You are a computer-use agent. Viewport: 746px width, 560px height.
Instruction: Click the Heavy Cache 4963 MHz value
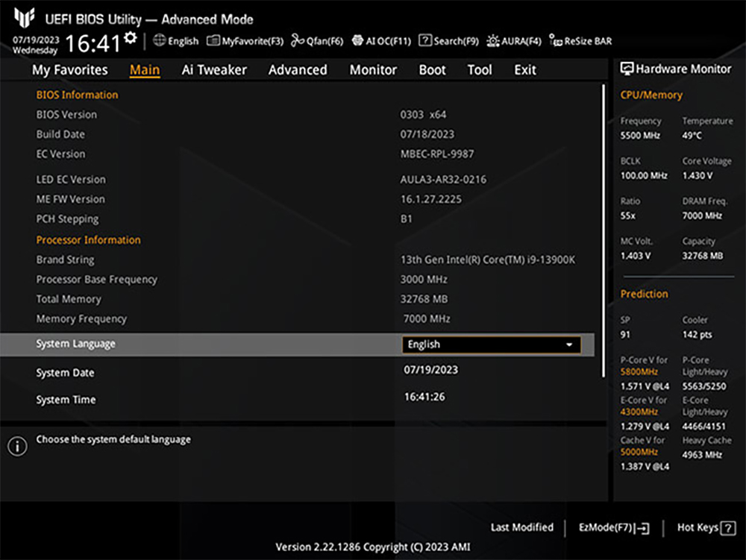pos(702,455)
